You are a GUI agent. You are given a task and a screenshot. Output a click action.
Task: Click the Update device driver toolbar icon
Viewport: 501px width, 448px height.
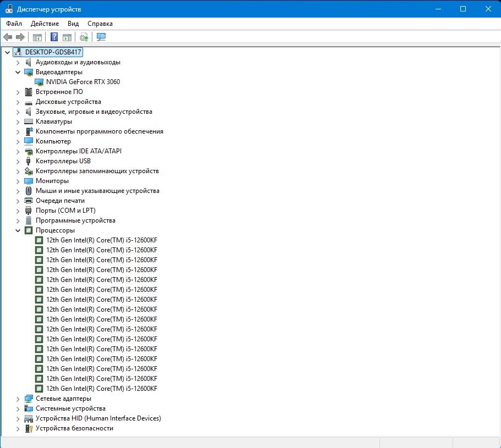coord(84,37)
